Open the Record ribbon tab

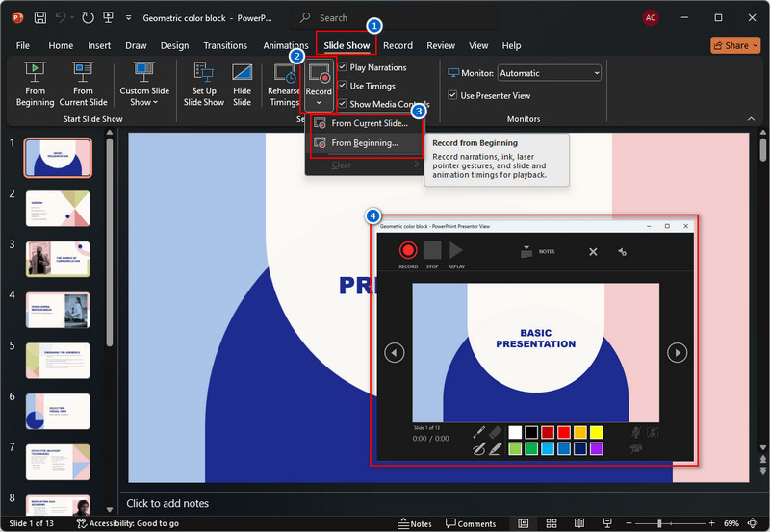click(398, 45)
